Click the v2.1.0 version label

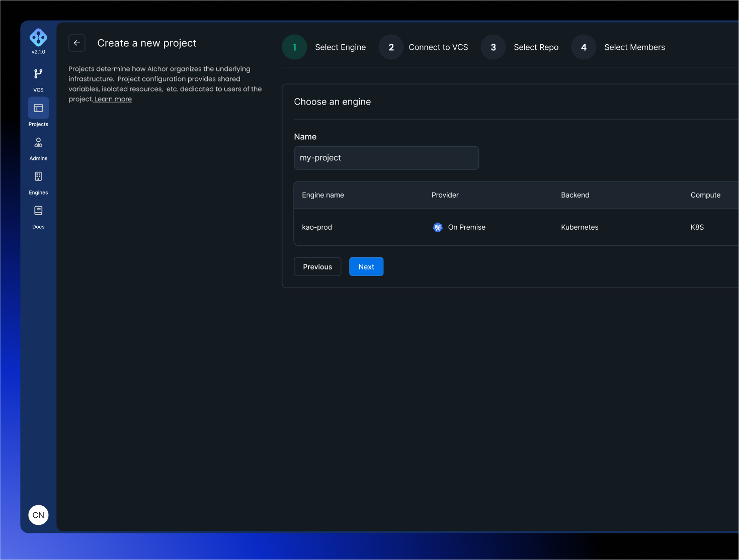(38, 52)
